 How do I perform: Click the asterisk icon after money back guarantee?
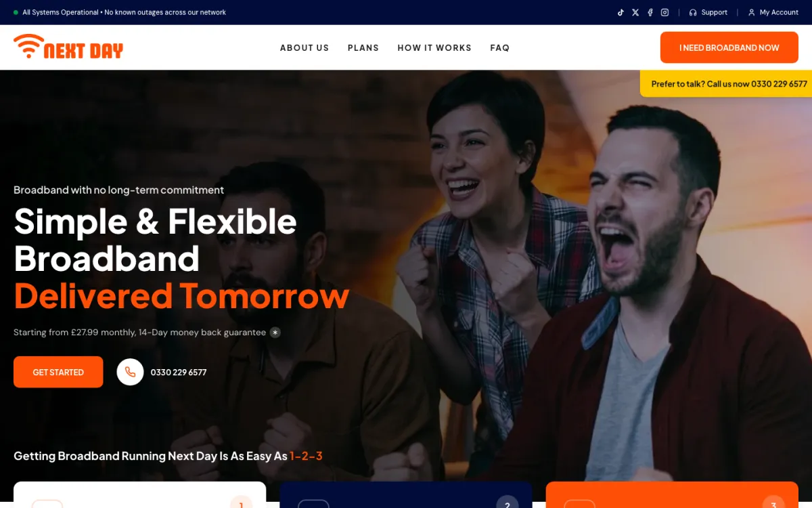point(275,333)
